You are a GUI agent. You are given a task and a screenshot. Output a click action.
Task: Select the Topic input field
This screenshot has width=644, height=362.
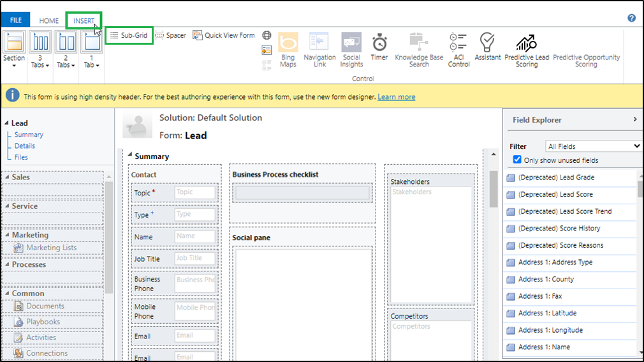point(194,192)
